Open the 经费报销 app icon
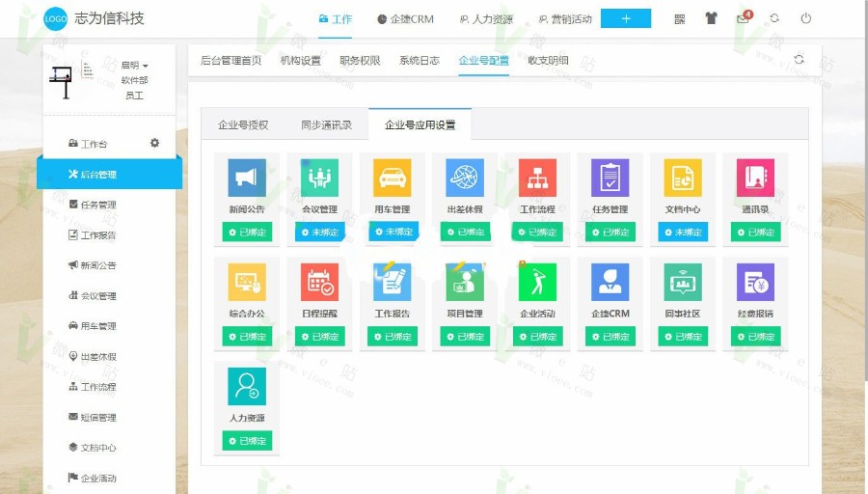The width and height of the screenshot is (868, 494). [755, 282]
